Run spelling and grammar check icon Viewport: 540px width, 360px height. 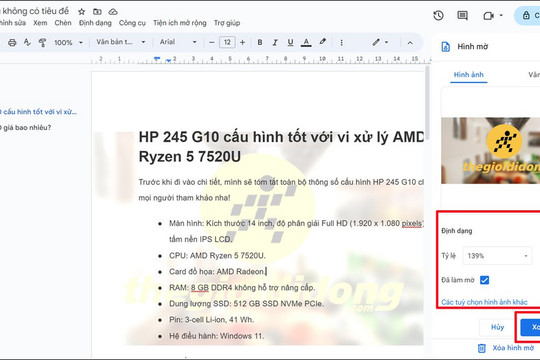(x=27, y=42)
